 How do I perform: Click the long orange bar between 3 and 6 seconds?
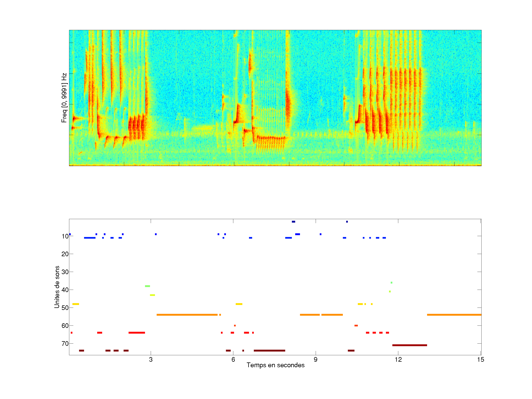click(x=187, y=315)
